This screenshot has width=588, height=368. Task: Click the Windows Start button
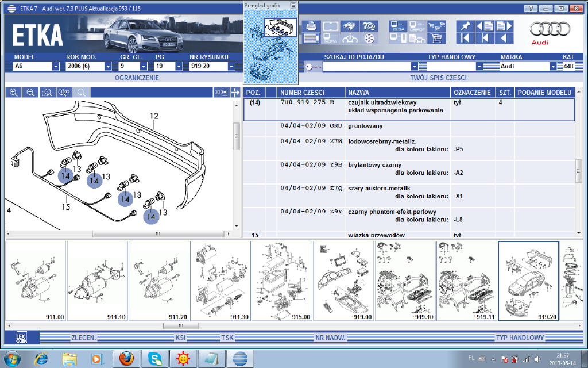click(x=11, y=359)
